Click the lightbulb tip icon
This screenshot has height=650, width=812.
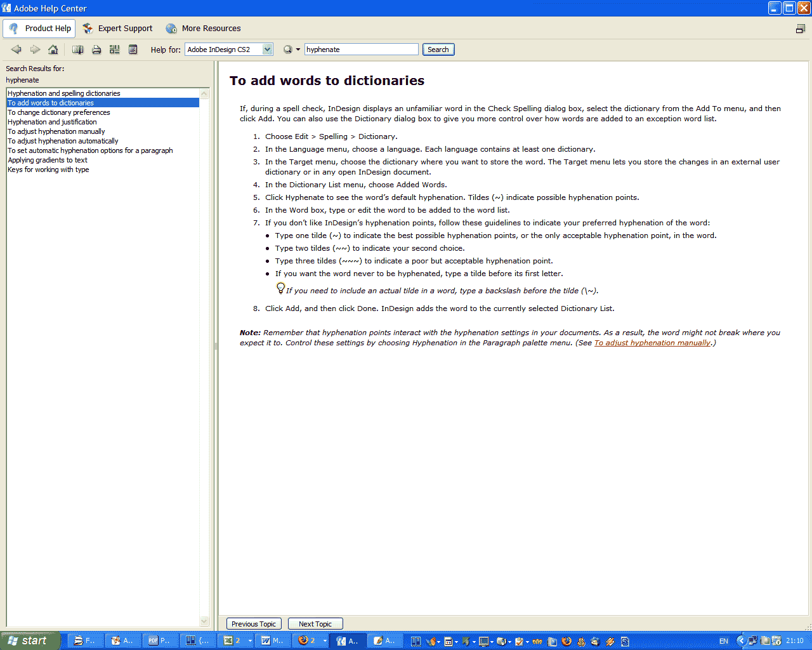[x=280, y=288]
